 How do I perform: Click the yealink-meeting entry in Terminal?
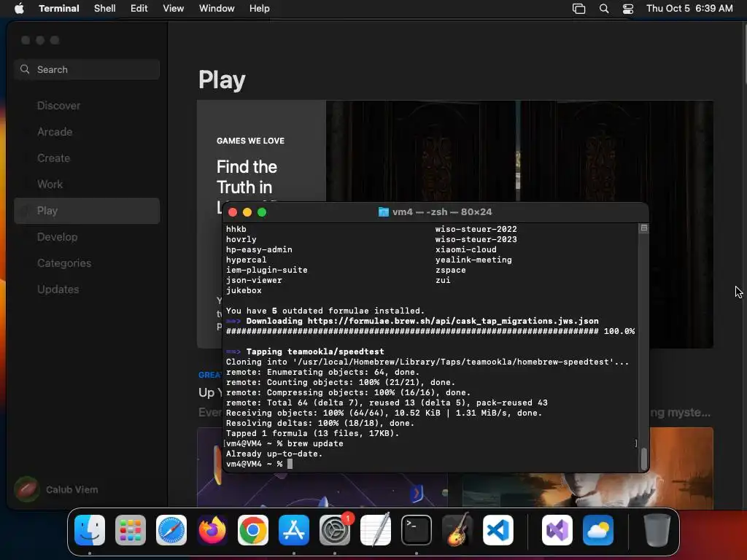click(x=473, y=260)
